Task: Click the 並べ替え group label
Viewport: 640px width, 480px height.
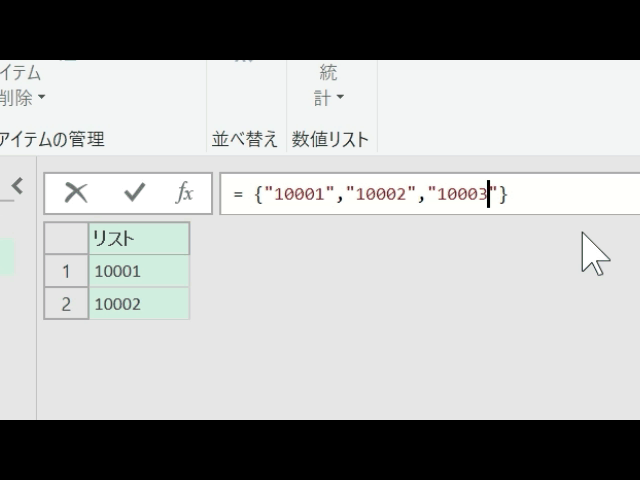Action: point(245,139)
